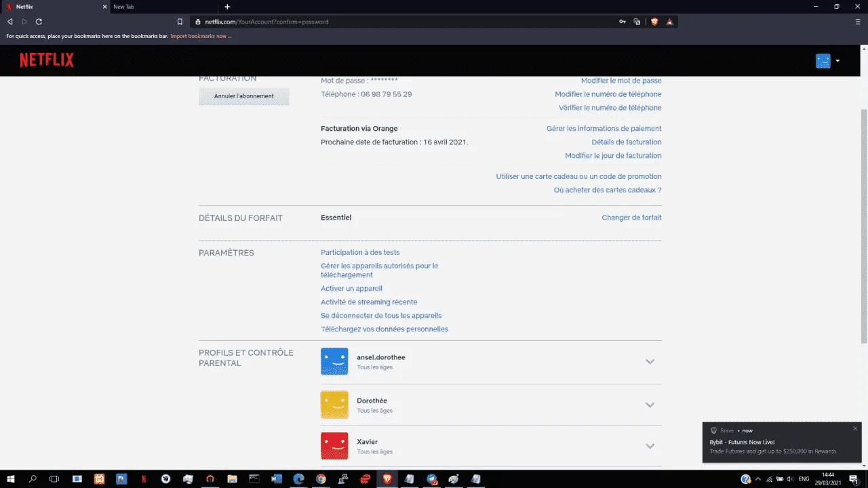Open the dropdown caret beside header avatar
The height and width of the screenshot is (488, 868).
click(837, 61)
